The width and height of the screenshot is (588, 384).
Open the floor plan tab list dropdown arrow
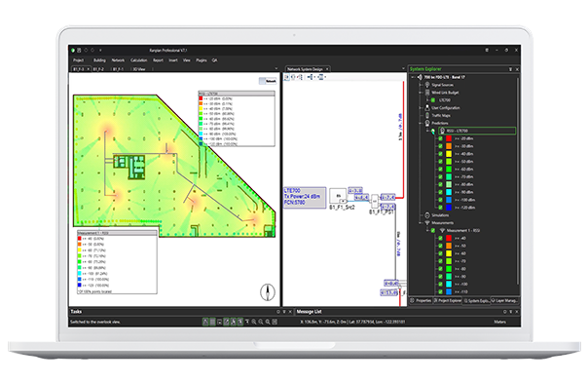coord(276,68)
